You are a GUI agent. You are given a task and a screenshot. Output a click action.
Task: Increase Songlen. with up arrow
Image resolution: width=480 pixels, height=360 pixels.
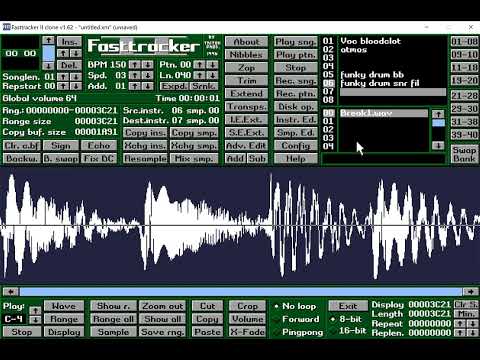63,77
